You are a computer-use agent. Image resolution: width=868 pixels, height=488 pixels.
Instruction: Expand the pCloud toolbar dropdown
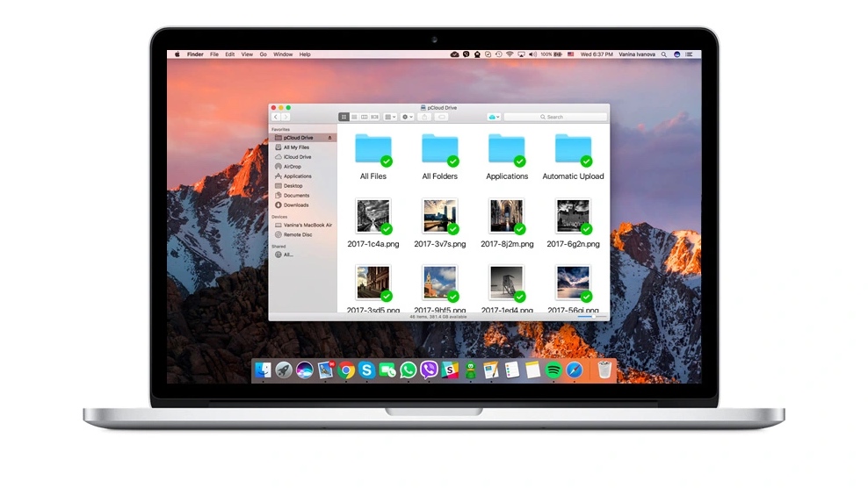pyautogui.click(x=494, y=117)
